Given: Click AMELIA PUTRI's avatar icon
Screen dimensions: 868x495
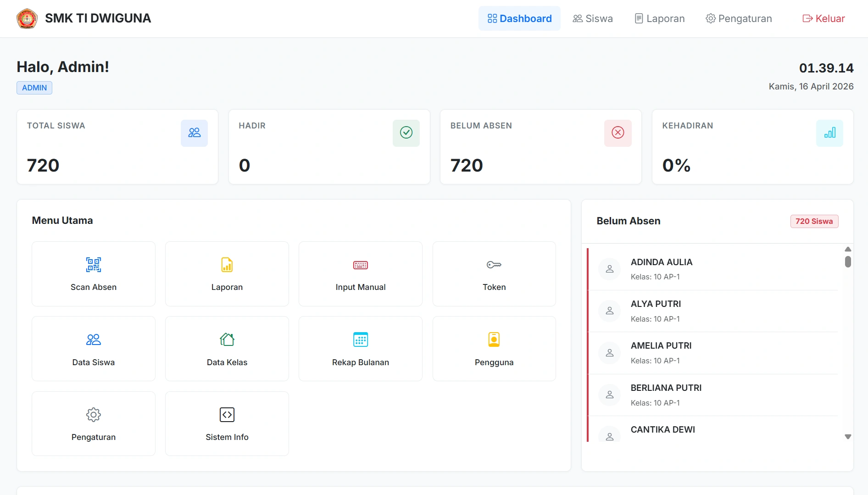Looking at the screenshot, I should click(x=610, y=353).
